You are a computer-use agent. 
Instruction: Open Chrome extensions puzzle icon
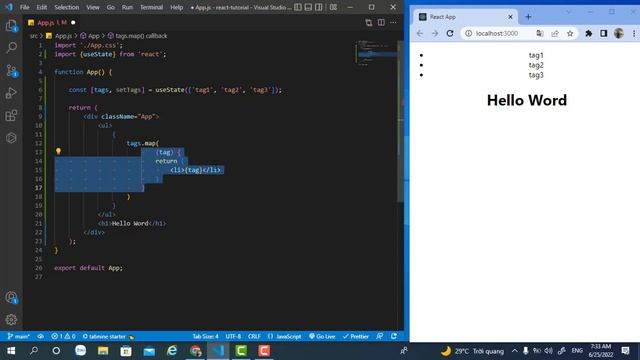(x=589, y=33)
